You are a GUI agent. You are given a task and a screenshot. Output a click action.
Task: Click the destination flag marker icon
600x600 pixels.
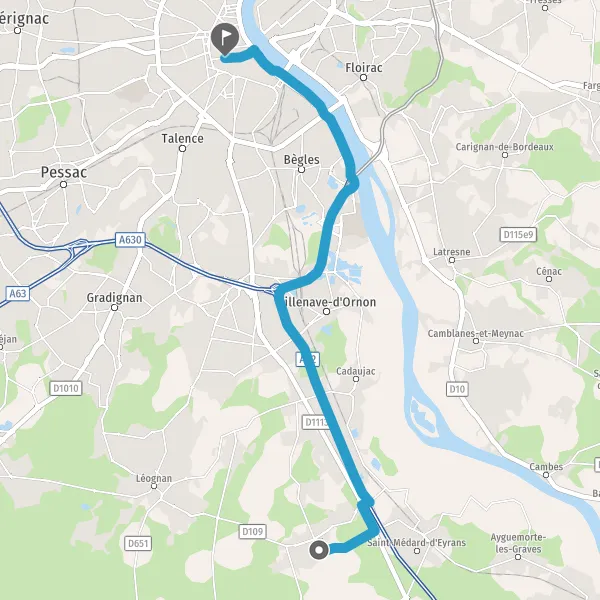pyautogui.click(x=225, y=39)
